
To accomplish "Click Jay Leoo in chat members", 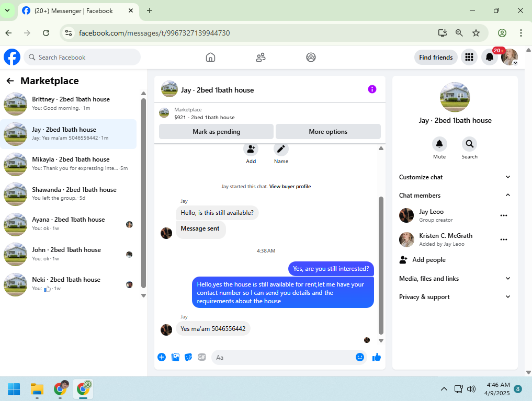I will 431,212.
